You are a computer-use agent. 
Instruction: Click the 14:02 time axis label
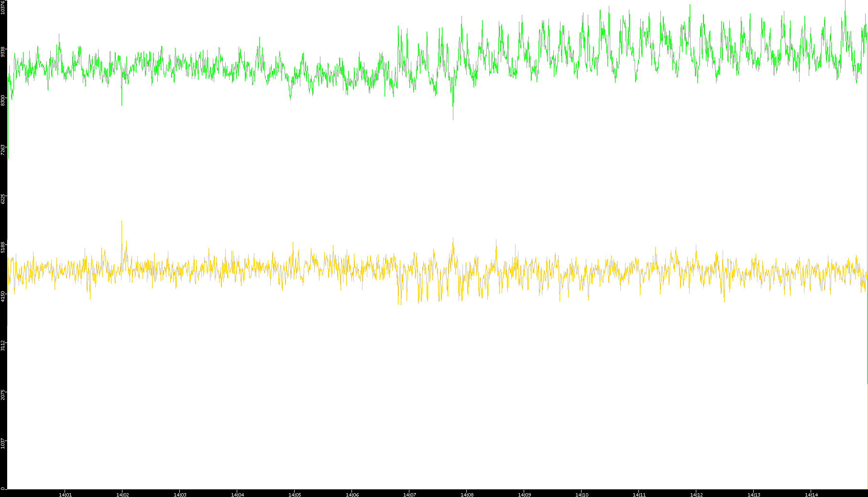(122, 495)
